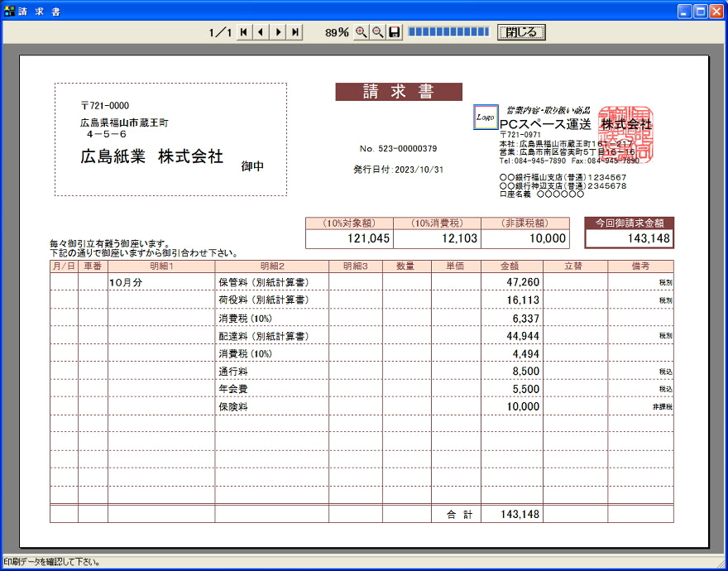Click the Logo image on the invoice
This screenshot has width=728, height=571.
tap(486, 117)
